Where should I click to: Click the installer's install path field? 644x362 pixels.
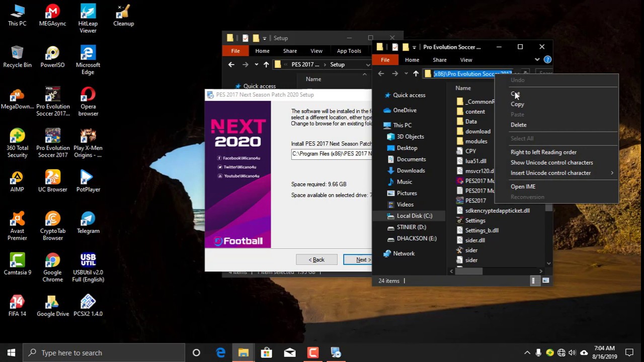point(332,154)
